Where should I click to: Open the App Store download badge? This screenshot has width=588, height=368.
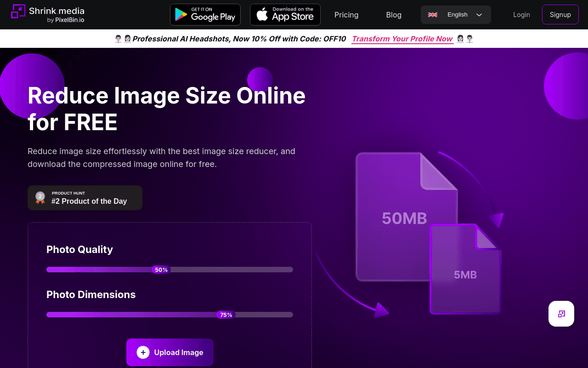tap(285, 15)
